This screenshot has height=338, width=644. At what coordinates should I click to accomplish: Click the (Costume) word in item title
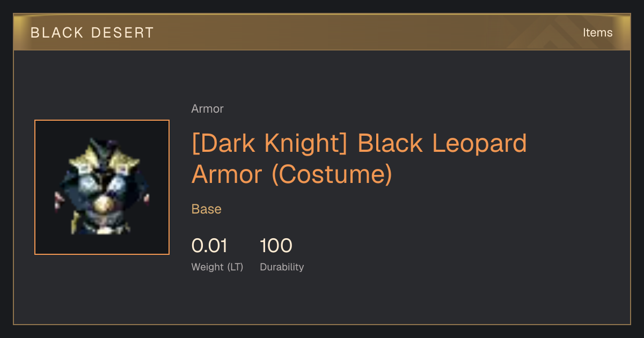pos(332,175)
